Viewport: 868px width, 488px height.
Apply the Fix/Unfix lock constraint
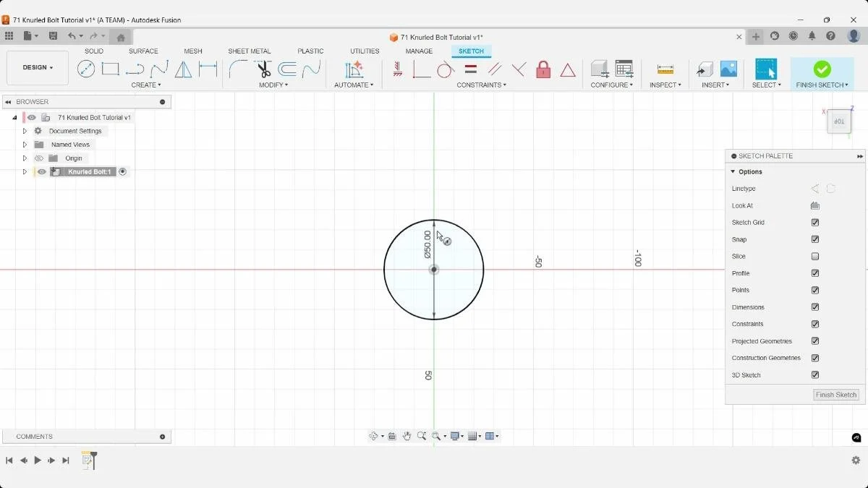pos(543,69)
